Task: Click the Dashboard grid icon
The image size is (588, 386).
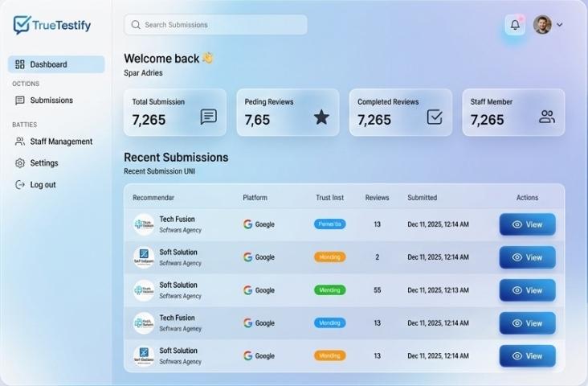Action: click(x=20, y=64)
